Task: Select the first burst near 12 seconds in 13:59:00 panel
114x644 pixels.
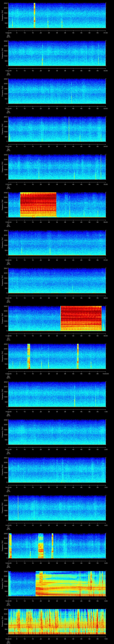Action: click(x=29, y=356)
